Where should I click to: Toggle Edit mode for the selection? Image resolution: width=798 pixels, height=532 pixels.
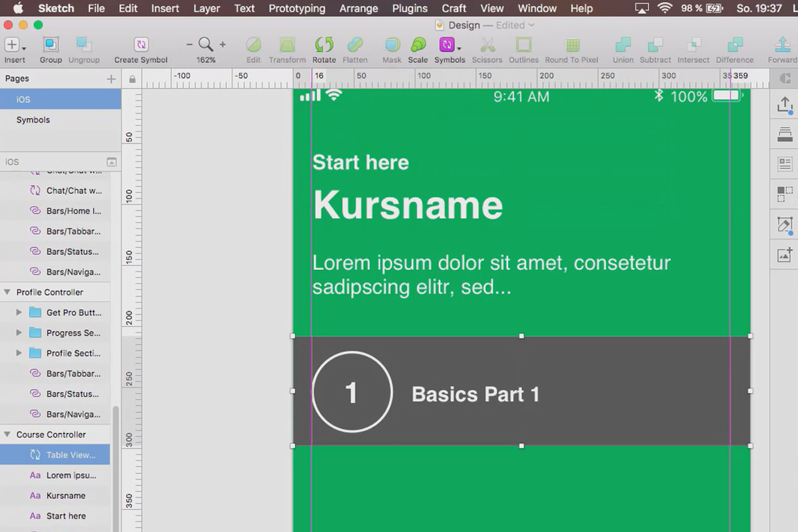(253, 49)
